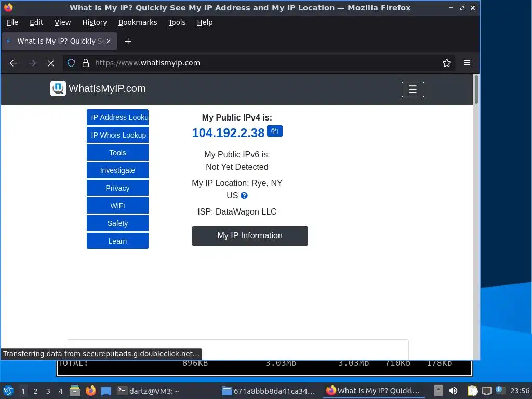The height and width of the screenshot is (399, 532).
Task: Open the History menu
Action: click(95, 22)
